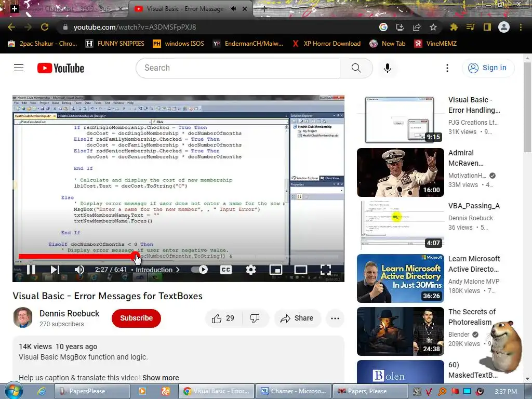Open The Secrets of Photorealism title

click(472, 317)
